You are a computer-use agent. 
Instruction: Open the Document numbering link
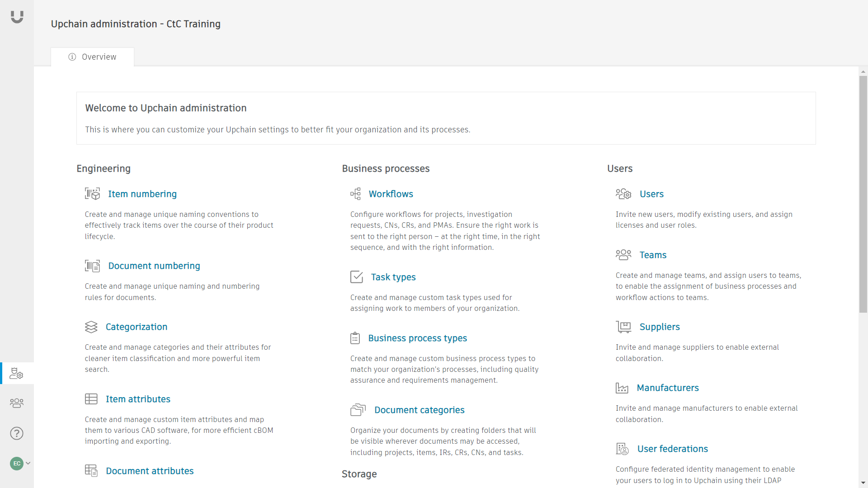coord(154,266)
